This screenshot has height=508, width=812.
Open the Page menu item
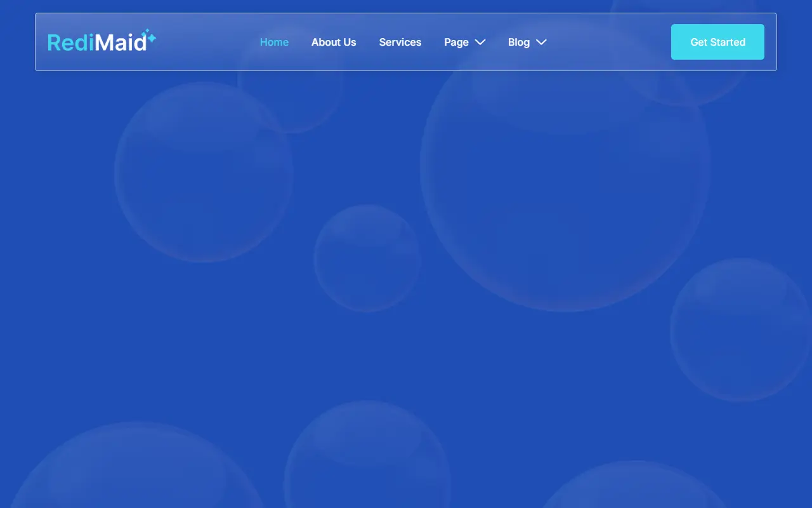[456, 42]
